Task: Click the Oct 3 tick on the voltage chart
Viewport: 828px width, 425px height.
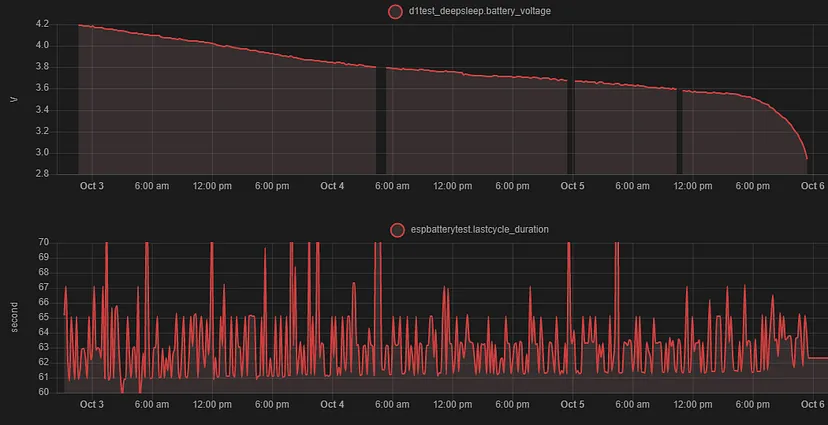Action: [91, 186]
